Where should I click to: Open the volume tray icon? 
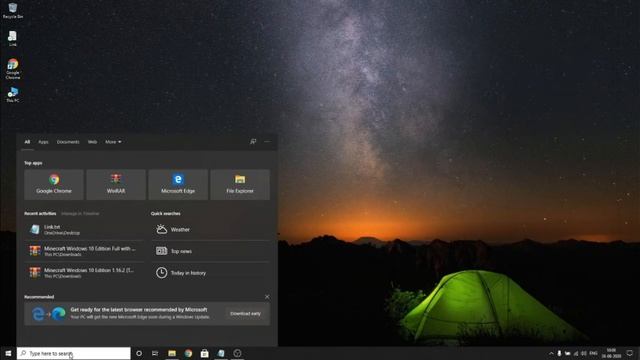[x=584, y=353]
